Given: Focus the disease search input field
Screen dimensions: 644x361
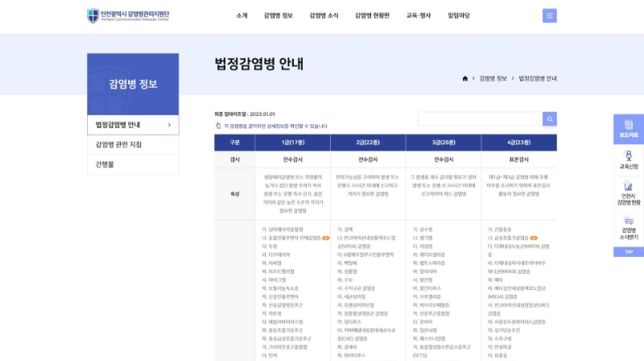Looking at the screenshot, I should pos(480,119).
